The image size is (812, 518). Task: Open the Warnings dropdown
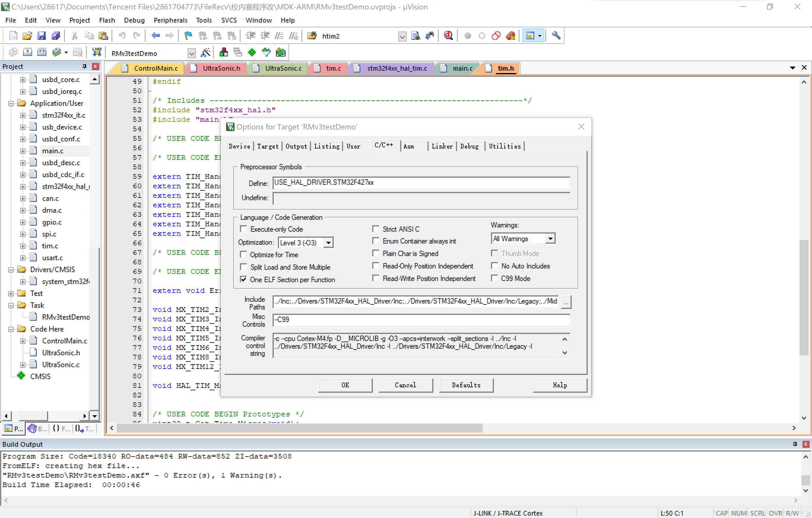point(550,239)
